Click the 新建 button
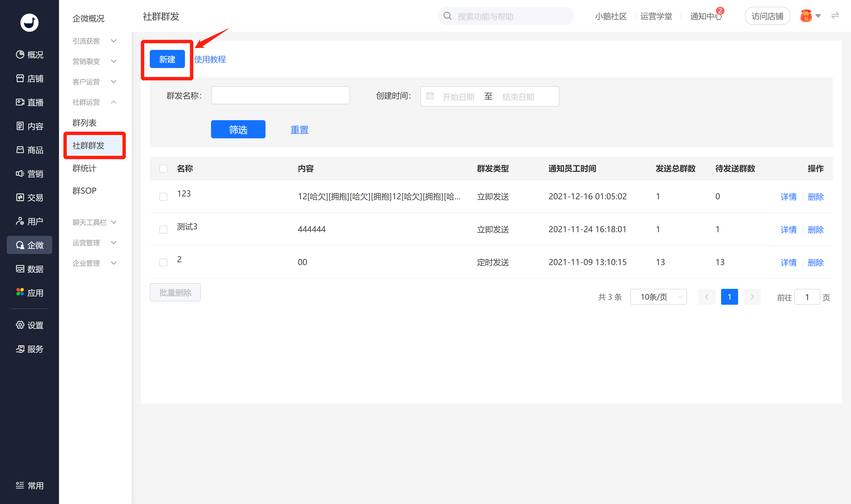The image size is (851, 504). (167, 59)
